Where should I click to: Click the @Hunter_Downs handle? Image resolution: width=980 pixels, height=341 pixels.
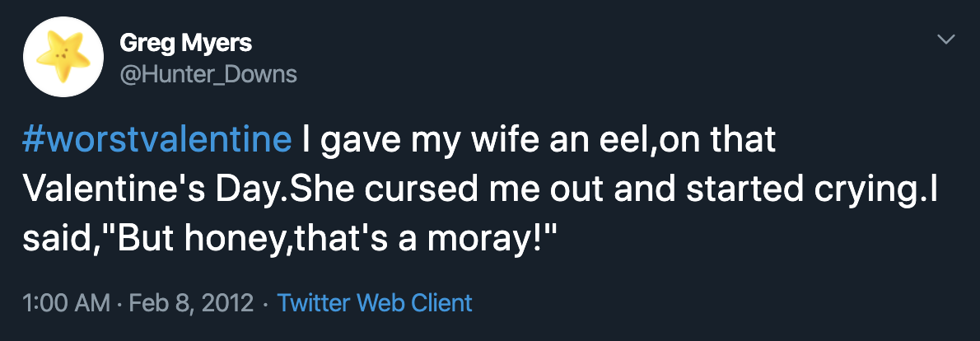pos(208,74)
